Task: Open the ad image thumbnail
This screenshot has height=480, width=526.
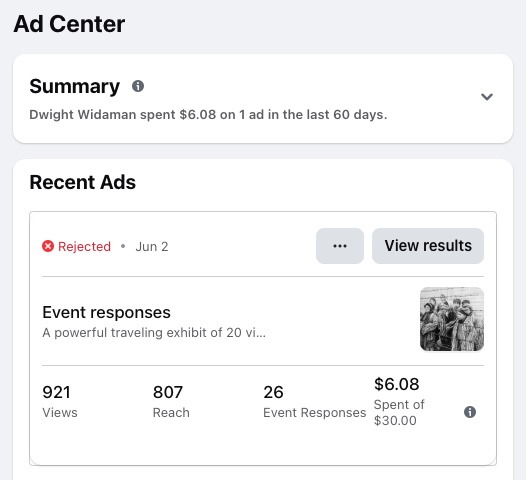Action: pos(452,319)
